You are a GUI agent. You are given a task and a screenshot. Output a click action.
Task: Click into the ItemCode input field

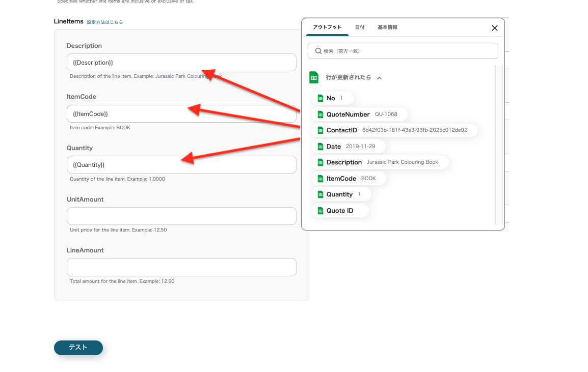point(181,114)
